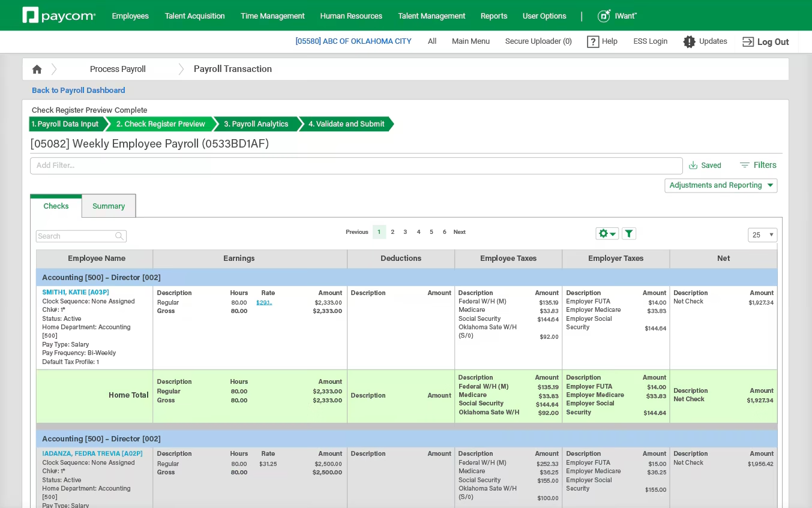Click the filter funnel icon beside the gear
Viewport: 812px width, 508px height.
pos(628,233)
